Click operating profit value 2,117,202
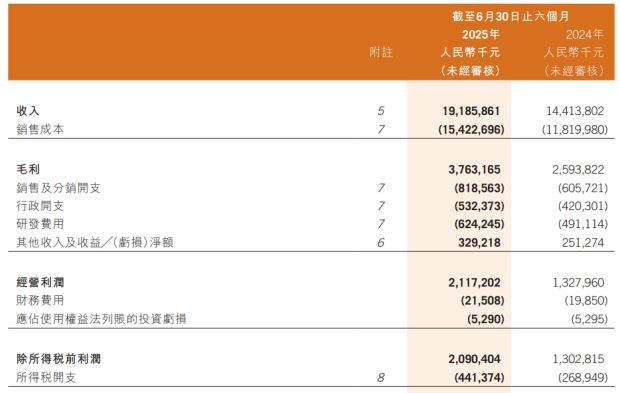 474,282
